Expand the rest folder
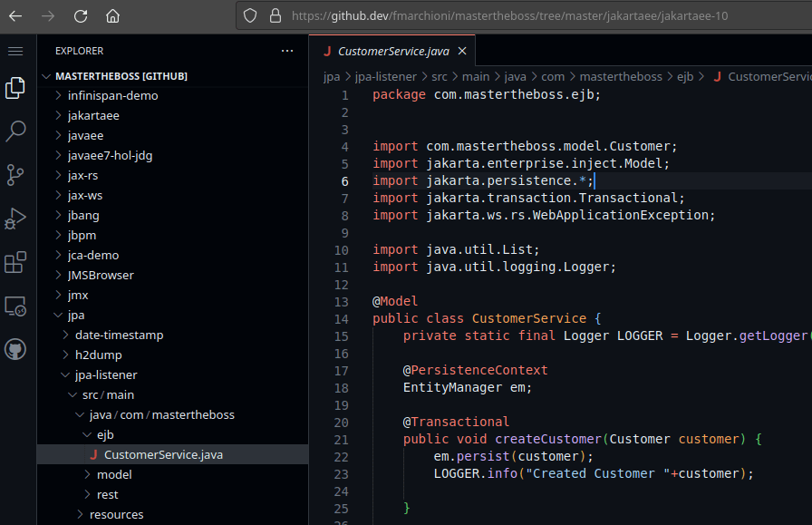This screenshot has width=812, height=525. pos(173,495)
